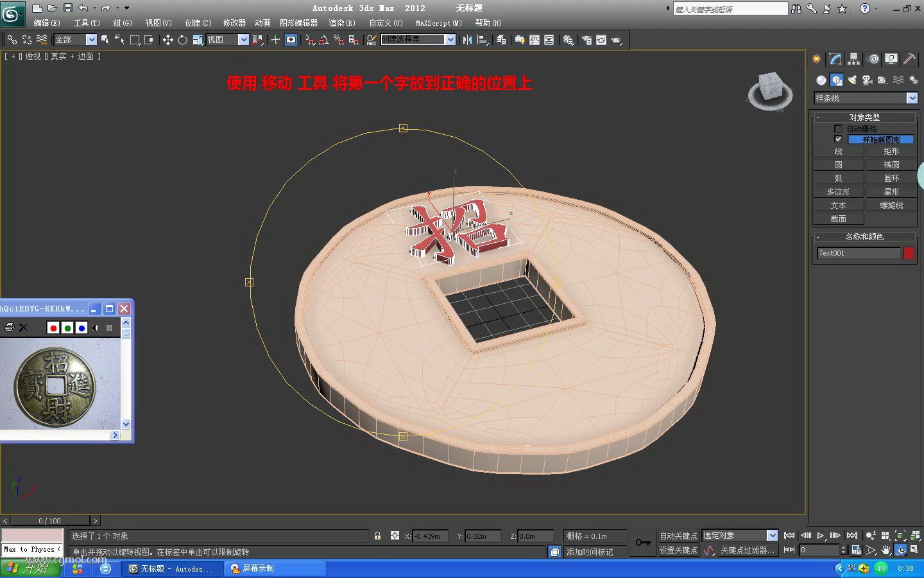Activate the Select and Scale tool
Viewport: 924px width, 578px height.
tap(197, 40)
